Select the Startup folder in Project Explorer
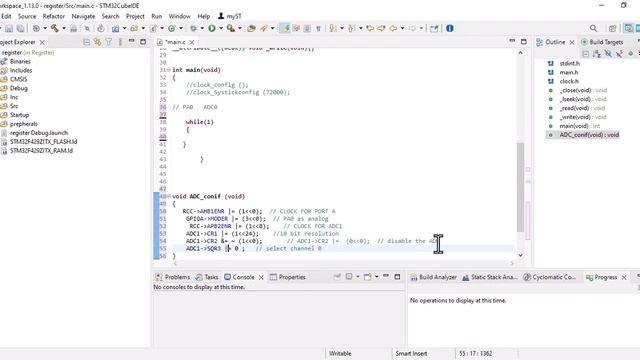This screenshot has width=640, height=360. [19, 115]
